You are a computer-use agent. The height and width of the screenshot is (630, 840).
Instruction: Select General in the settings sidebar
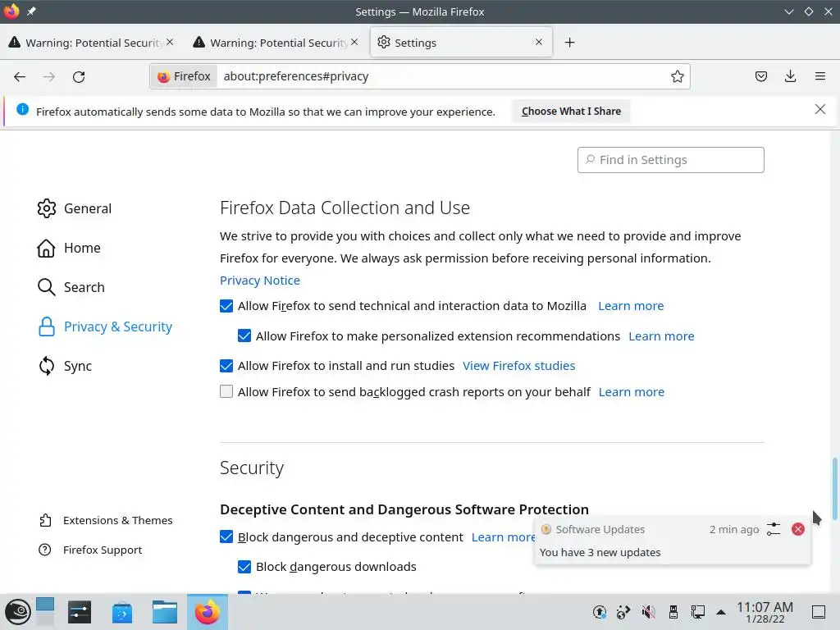tap(87, 208)
